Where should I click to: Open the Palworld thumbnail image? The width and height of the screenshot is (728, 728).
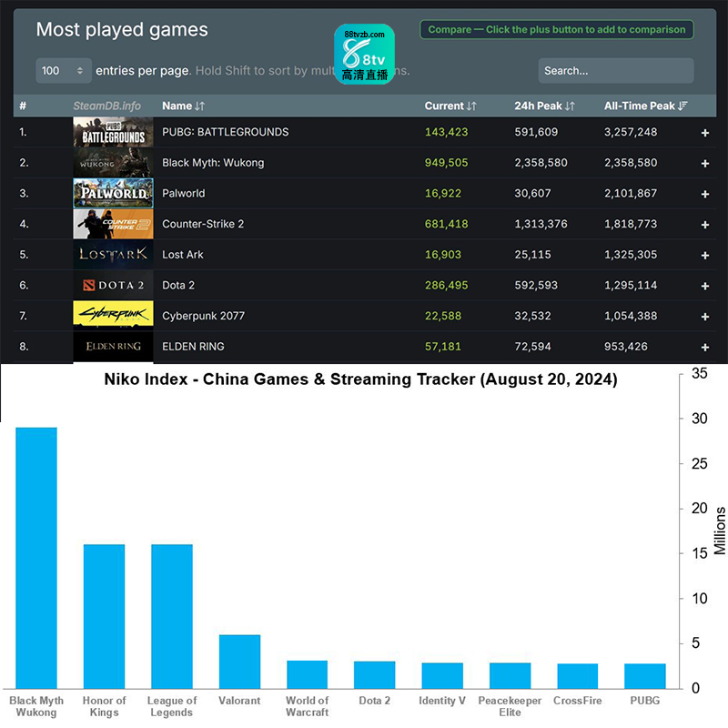coord(113,193)
